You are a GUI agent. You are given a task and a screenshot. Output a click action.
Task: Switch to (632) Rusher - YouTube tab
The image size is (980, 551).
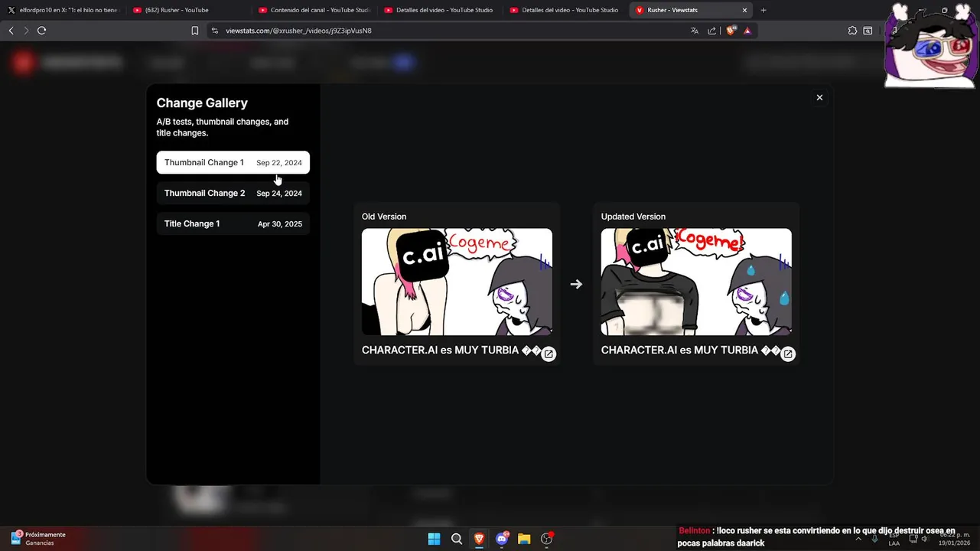click(188, 10)
